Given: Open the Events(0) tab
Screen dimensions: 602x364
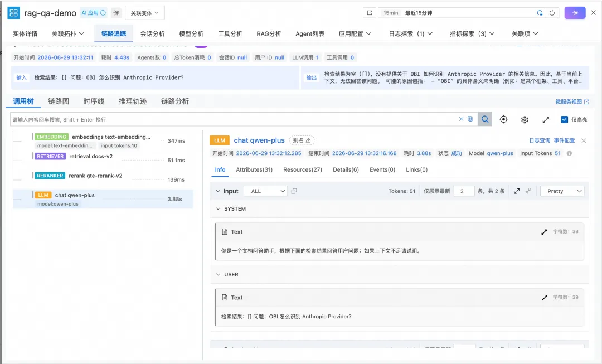Looking at the screenshot, I should [x=382, y=169].
